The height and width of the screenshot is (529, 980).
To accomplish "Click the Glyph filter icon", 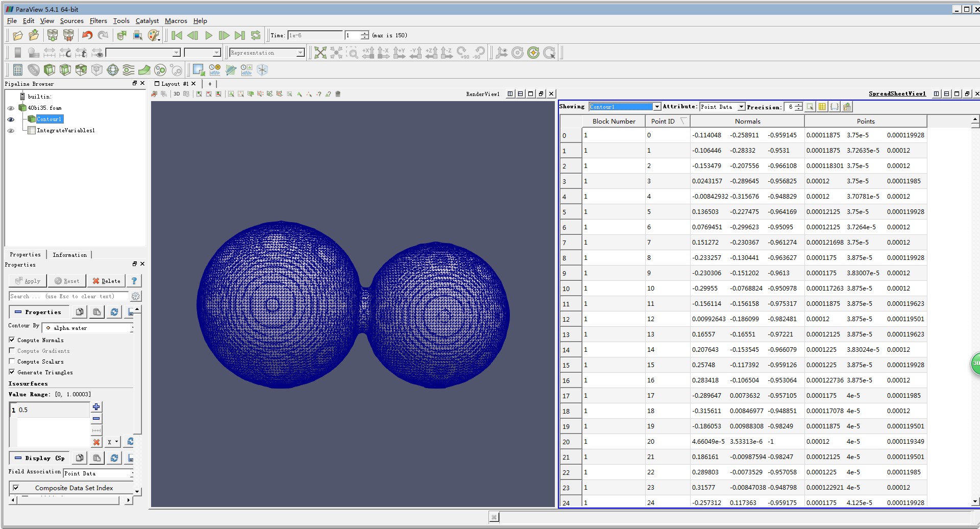I will click(113, 70).
